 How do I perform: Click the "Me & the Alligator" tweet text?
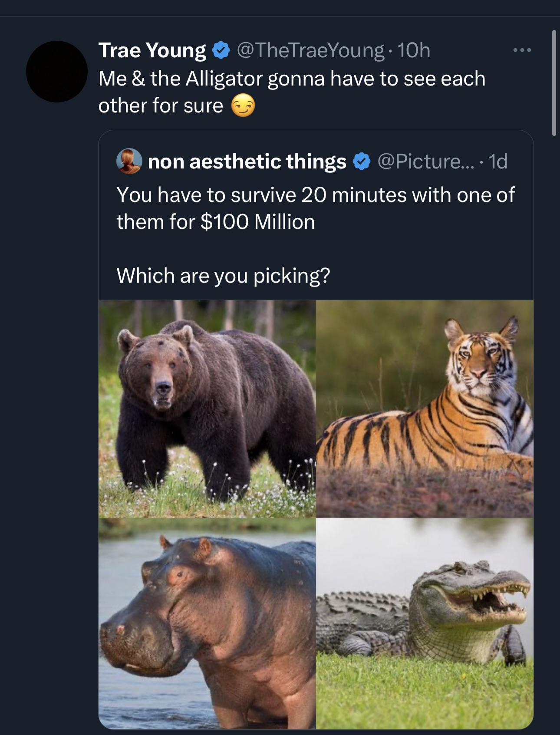[x=291, y=79]
